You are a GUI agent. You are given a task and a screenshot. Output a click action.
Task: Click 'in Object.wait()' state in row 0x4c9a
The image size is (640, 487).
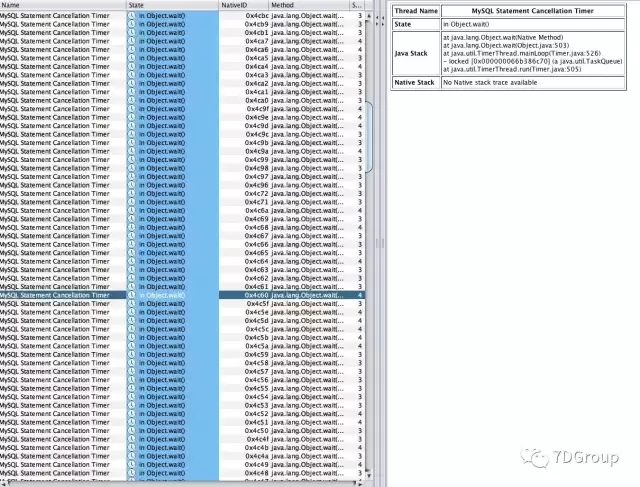pyautogui.click(x=162, y=151)
